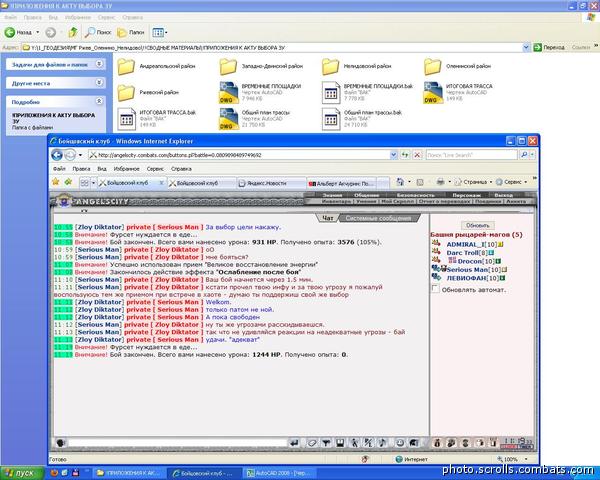Click the walking figure icon in chat bar
600x480 pixels.
point(354,443)
